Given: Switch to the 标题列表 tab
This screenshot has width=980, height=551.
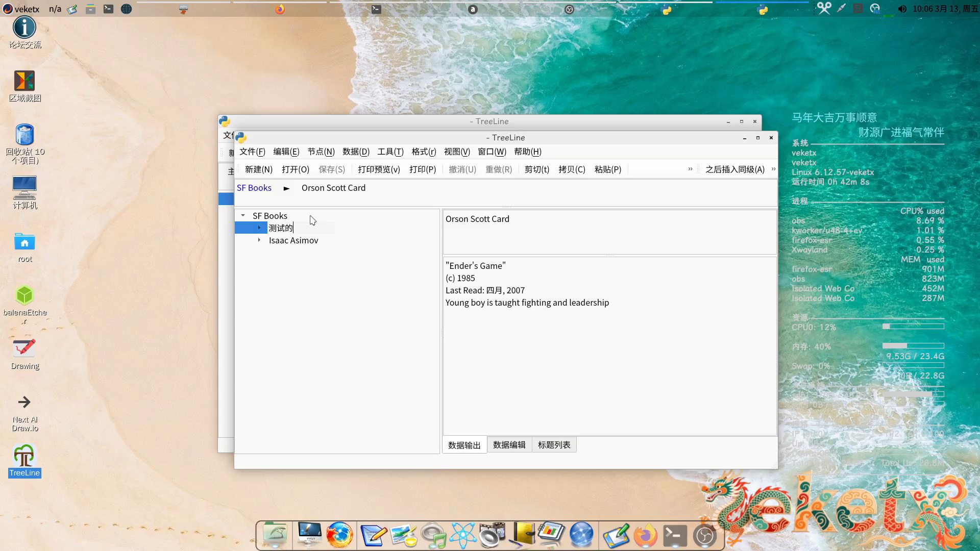Looking at the screenshot, I should coord(554,445).
